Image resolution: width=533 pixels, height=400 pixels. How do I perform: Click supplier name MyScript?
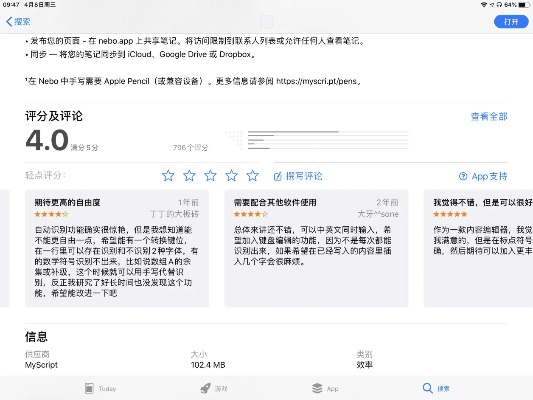click(41, 365)
